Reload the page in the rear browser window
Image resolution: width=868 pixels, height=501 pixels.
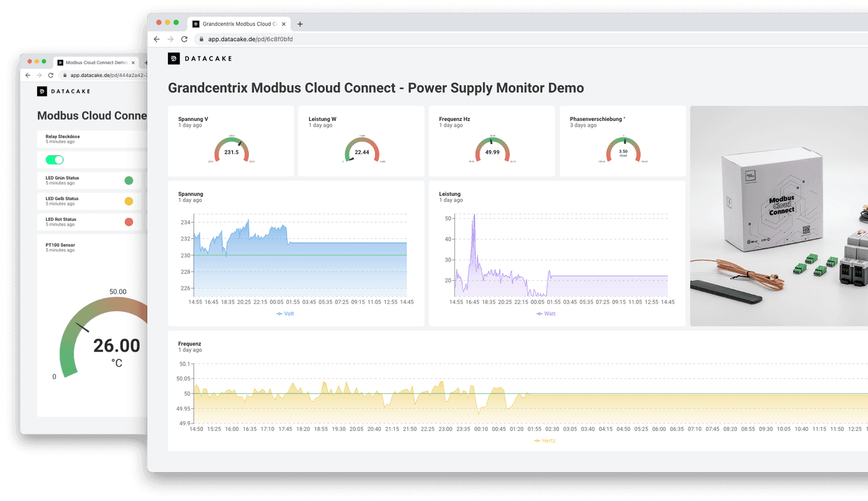pos(51,75)
